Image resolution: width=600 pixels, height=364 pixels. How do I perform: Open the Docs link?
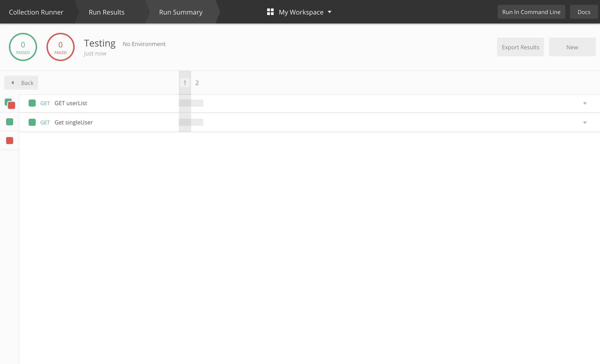pyautogui.click(x=584, y=12)
